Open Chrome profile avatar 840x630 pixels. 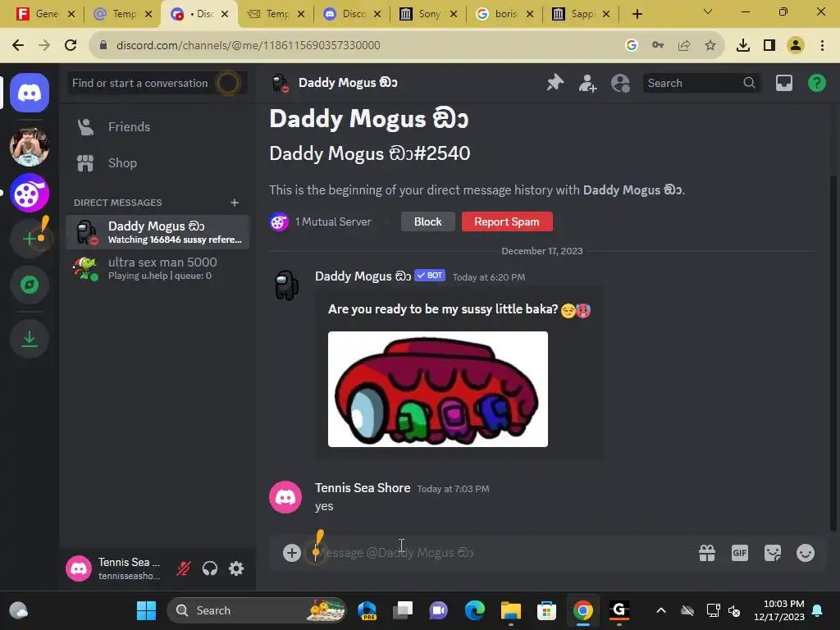pos(796,45)
